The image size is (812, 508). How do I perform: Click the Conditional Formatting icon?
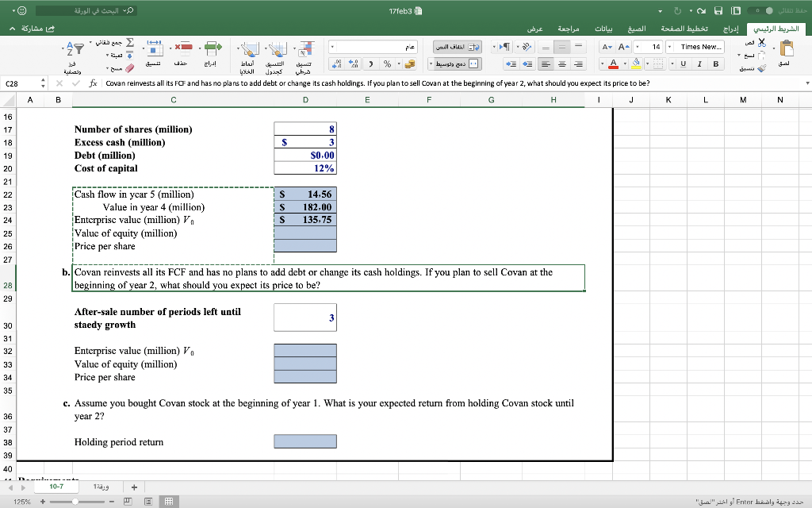304,53
